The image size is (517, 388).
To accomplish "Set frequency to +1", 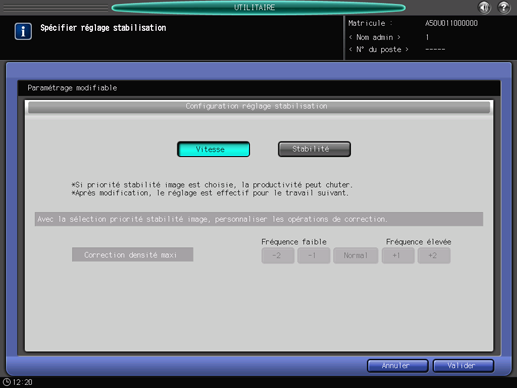I will click(x=398, y=256).
